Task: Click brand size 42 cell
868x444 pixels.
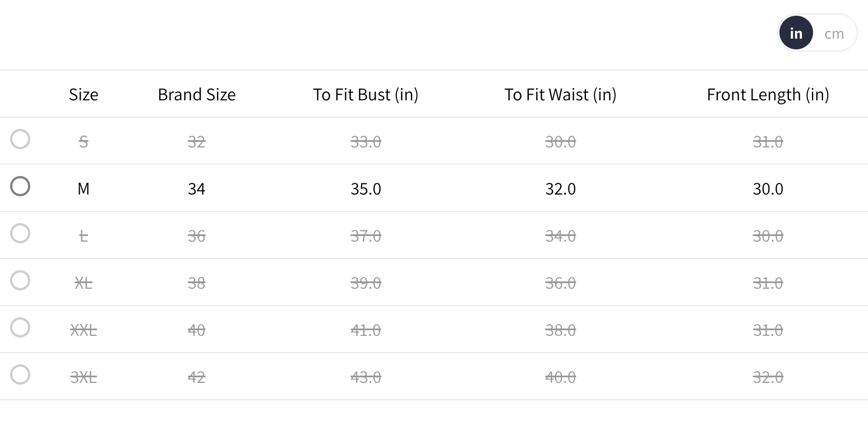Action: pyautogui.click(x=197, y=377)
